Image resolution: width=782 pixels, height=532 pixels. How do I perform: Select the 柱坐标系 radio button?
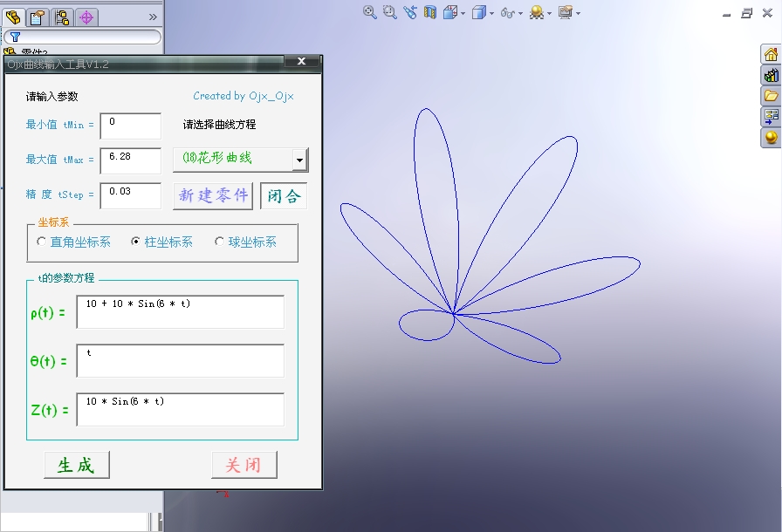135,242
